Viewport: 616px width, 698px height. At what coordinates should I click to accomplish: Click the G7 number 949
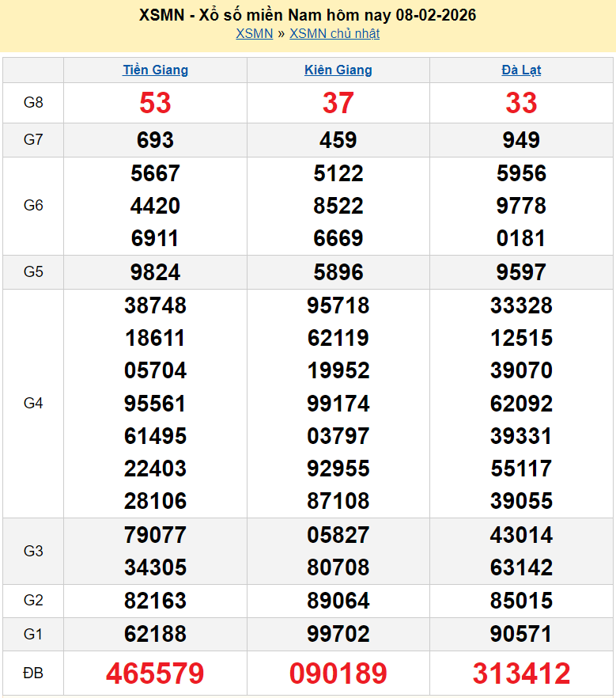pyautogui.click(x=521, y=140)
